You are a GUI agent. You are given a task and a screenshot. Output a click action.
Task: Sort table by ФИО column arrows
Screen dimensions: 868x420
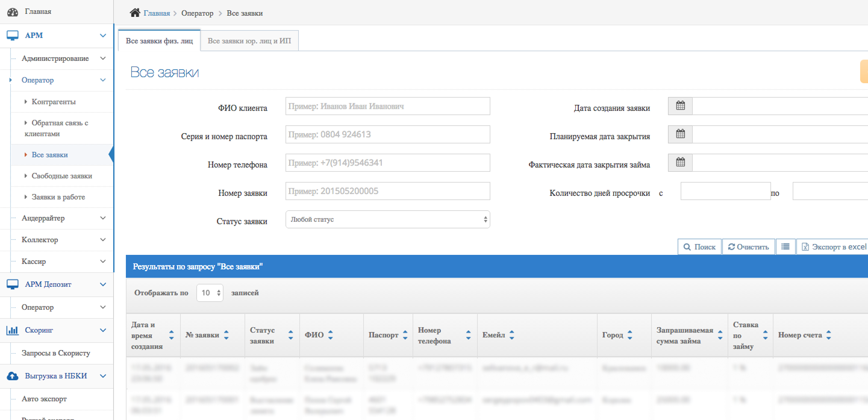pos(331,336)
